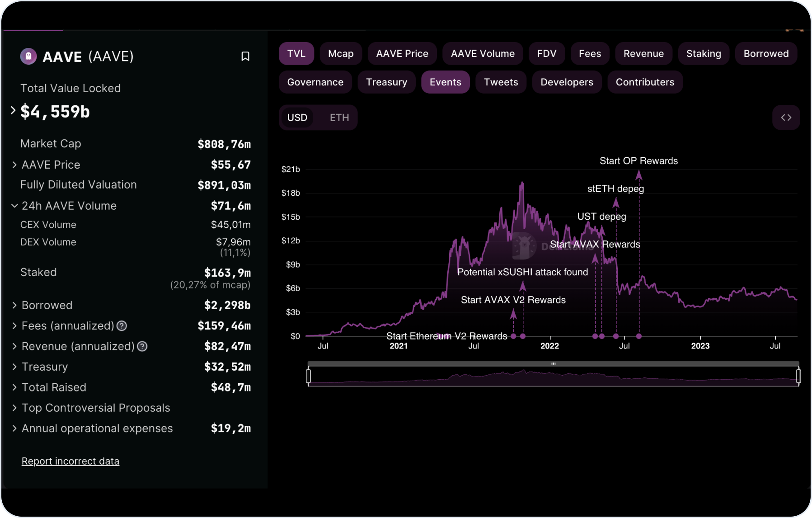Bookmark the AAVE protocol
This screenshot has width=812, height=518.
[x=245, y=57]
